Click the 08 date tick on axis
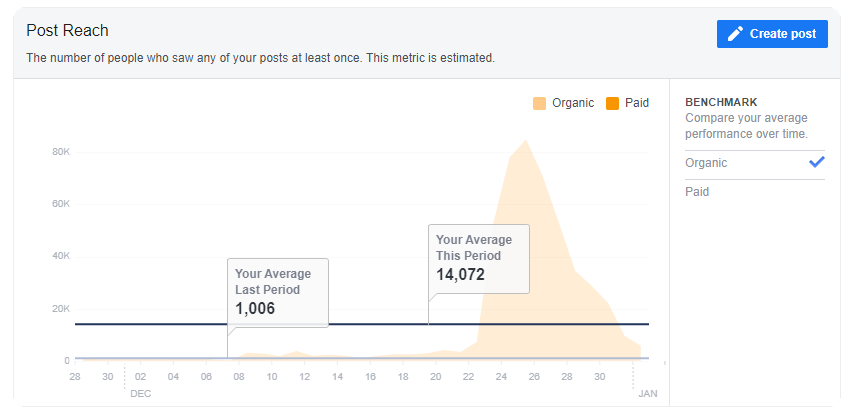Image resolution: width=855 pixels, height=417 pixels. point(239,376)
